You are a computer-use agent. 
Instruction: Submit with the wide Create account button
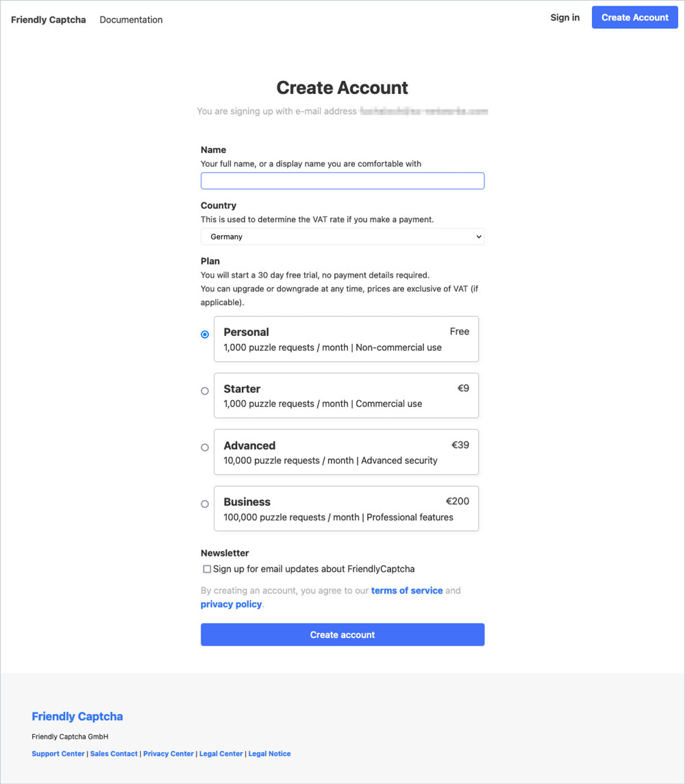point(342,635)
